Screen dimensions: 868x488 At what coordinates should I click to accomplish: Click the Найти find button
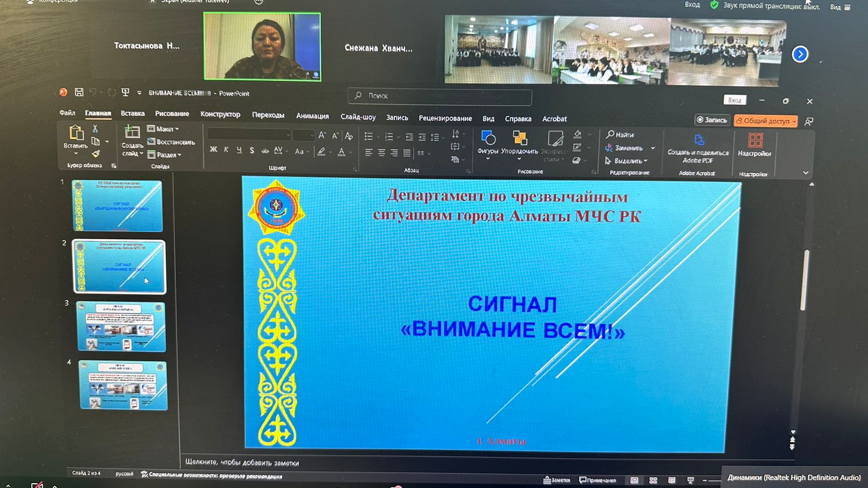coord(620,134)
